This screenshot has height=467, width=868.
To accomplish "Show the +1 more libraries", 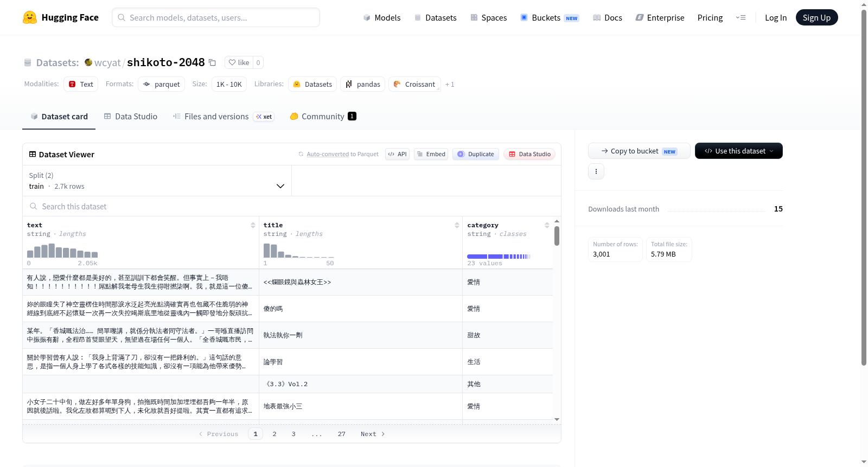I will point(450,84).
